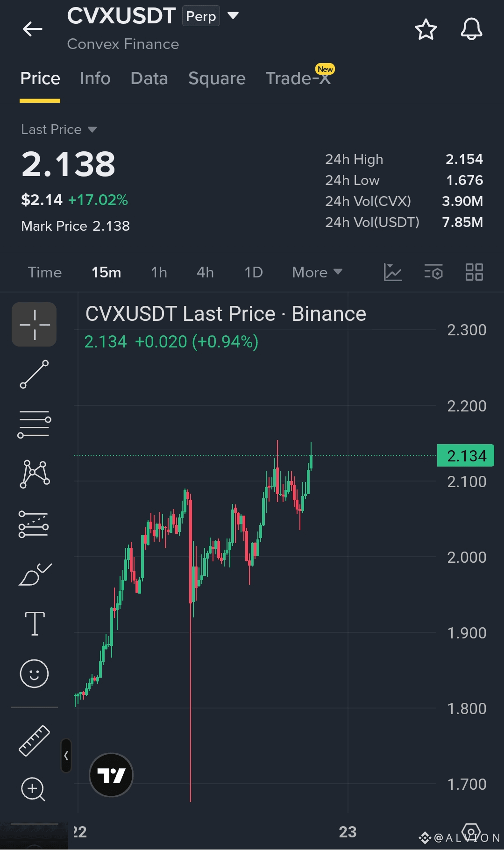Tap the +17.02% change percentage
504x850 pixels.
(x=98, y=200)
